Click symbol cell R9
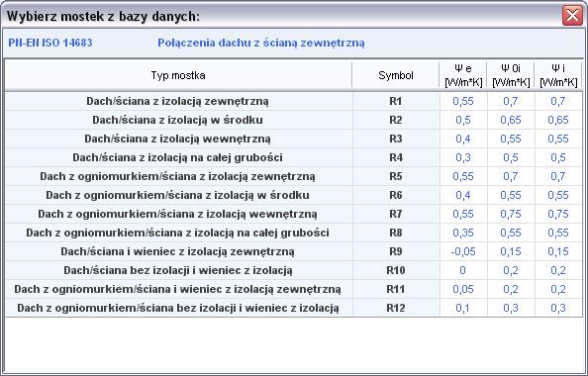Viewport: 588px width, 376px height. click(x=396, y=251)
